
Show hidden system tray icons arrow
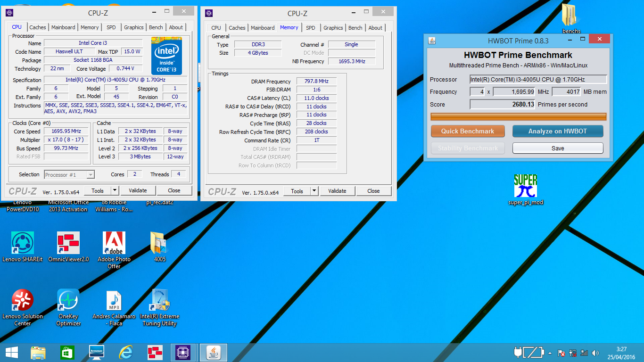tap(550, 353)
